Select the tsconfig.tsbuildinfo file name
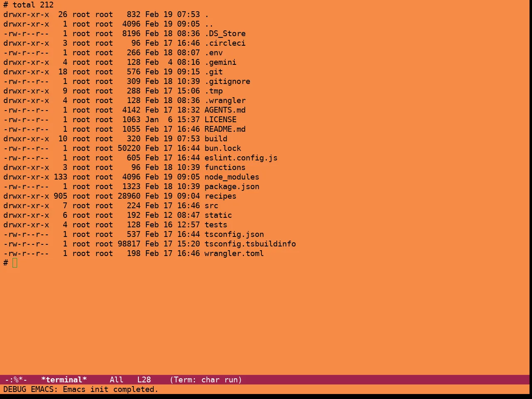This screenshot has height=399, width=532. point(250,244)
